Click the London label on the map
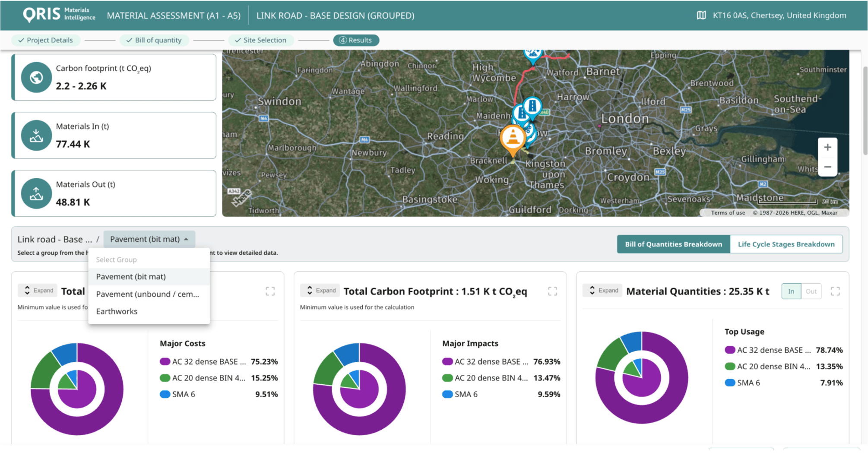 coord(625,118)
